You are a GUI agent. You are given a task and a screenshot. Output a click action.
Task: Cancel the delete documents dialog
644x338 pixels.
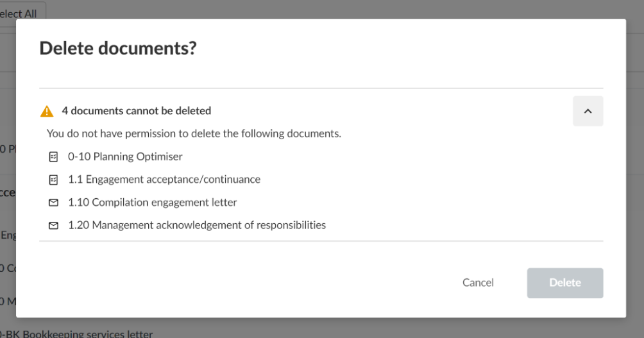click(x=478, y=283)
